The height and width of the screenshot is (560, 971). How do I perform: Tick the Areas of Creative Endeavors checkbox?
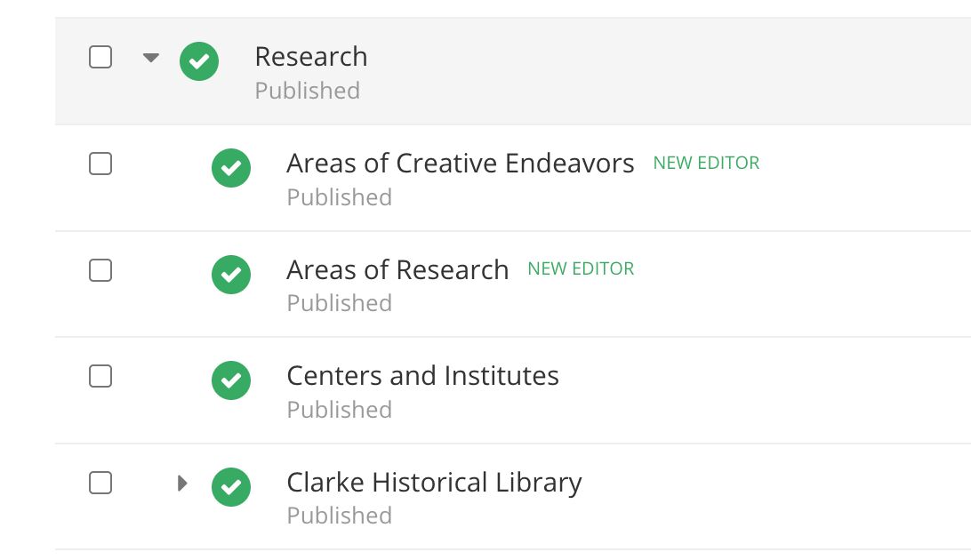click(x=100, y=164)
